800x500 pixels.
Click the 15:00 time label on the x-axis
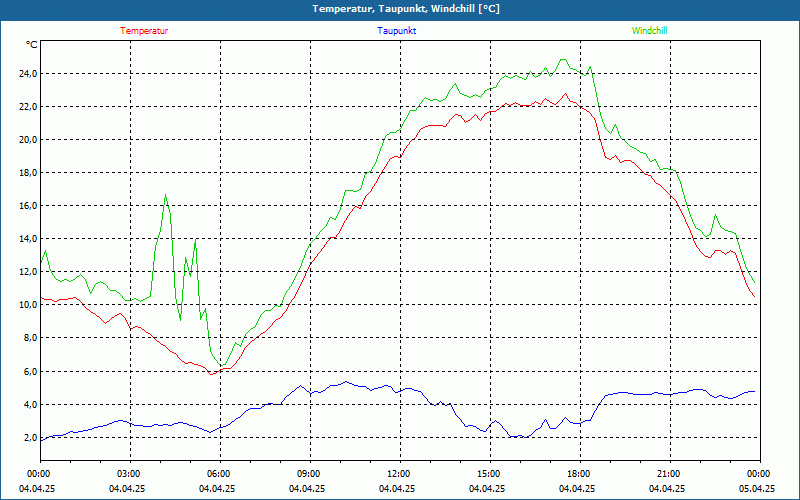pos(490,474)
